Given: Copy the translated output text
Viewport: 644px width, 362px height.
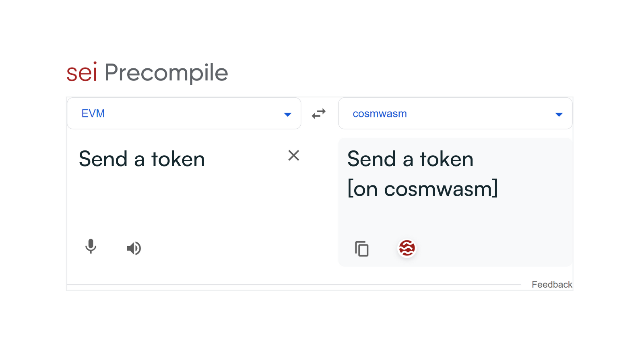Looking at the screenshot, I should pos(361,249).
